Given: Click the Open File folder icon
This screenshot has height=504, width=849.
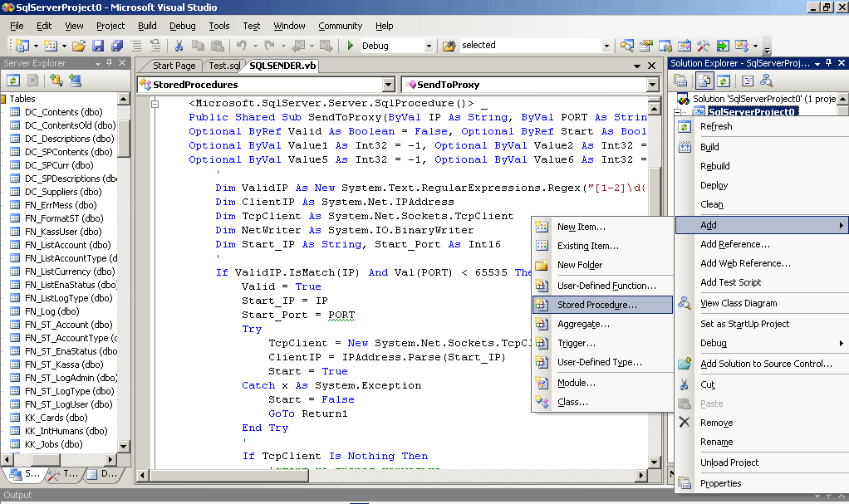Looking at the screenshot, I should [x=79, y=46].
